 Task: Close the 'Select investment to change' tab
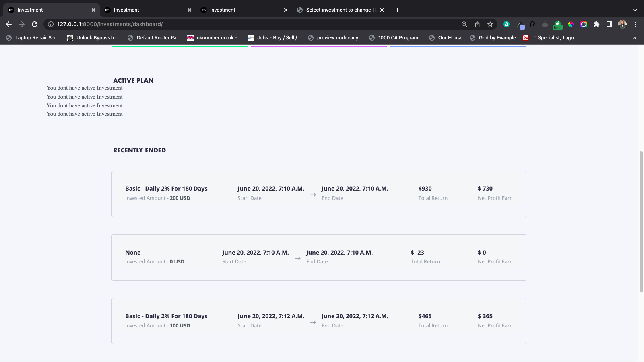382,10
